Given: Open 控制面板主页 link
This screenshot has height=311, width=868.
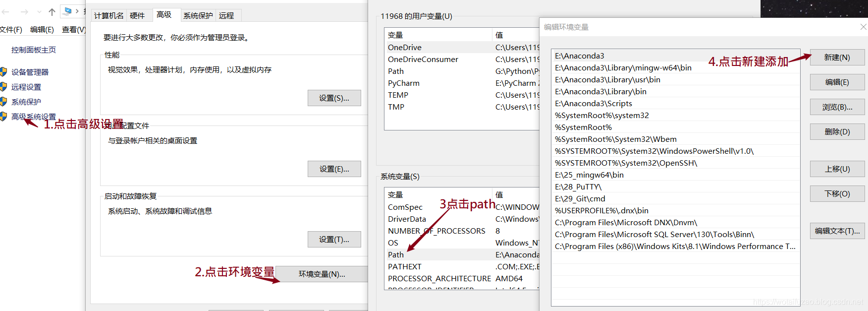Looking at the screenshot, I should (34, 50).
